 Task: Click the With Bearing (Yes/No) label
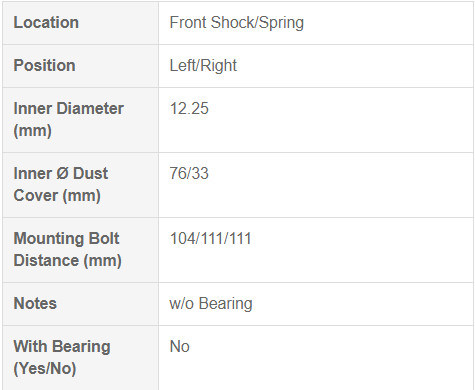(x=62, y=357)
